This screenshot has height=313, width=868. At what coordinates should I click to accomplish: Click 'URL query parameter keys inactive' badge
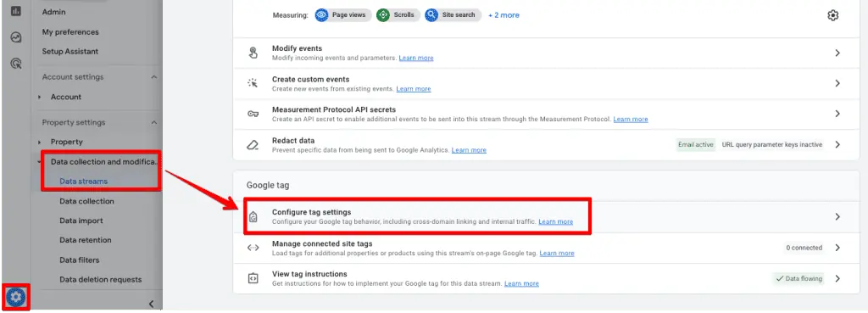pyautogui.click(x=772, y=144)
